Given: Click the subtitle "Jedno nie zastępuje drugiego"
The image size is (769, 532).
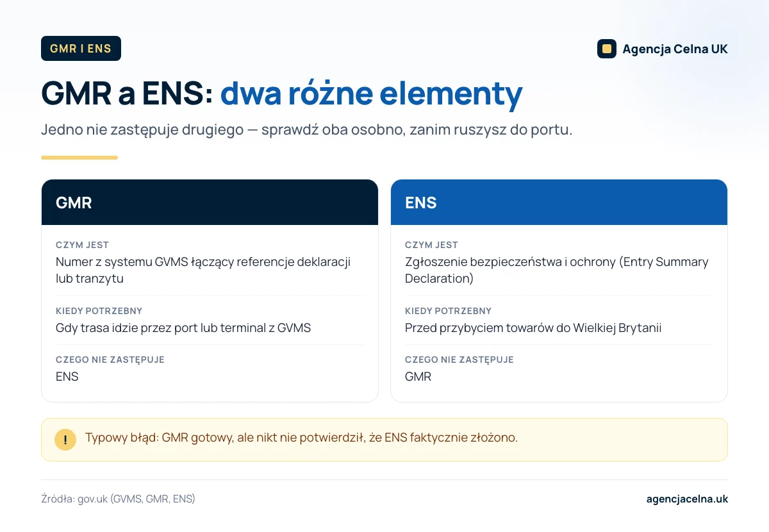Looking at the screenshot, I should 142,130.
